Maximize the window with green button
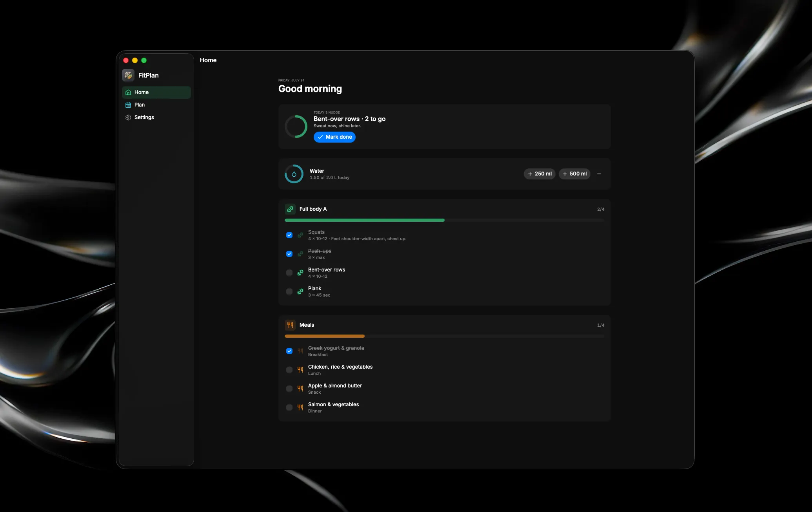Viewport: 812px width, 512px height. coord(144,60)
